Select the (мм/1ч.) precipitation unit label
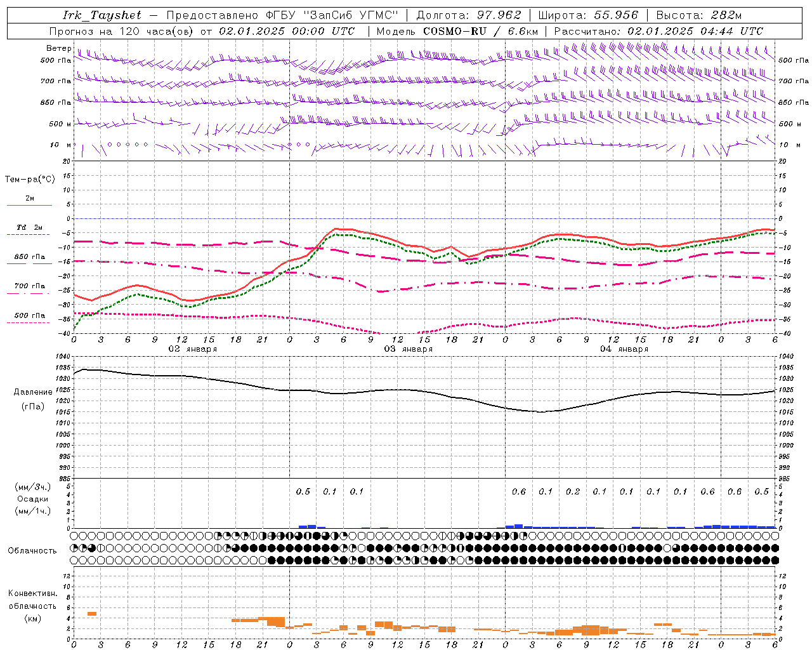This screenshot has width=812, height=650. tap(32, 511)
